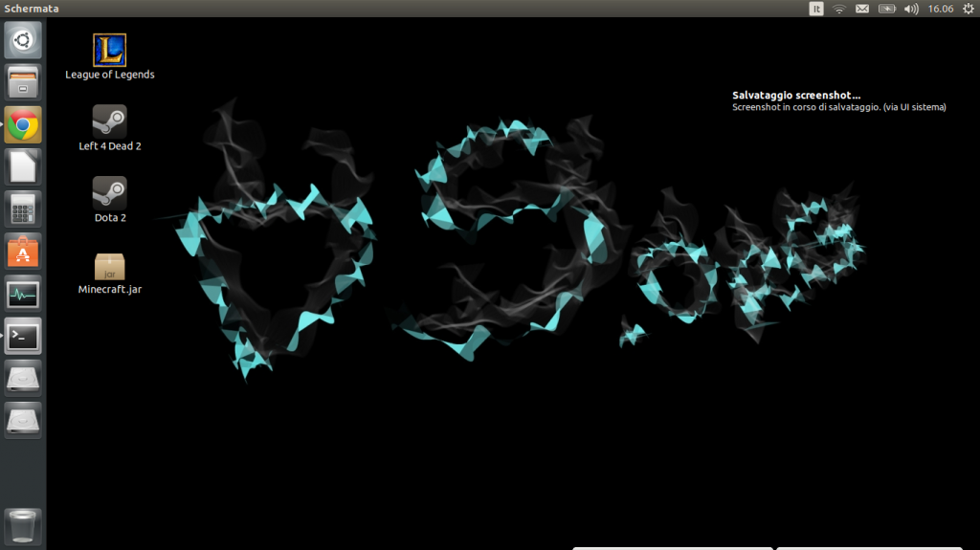
Task: Launch Google Chrome from the launcher
Action: point(23,124)
